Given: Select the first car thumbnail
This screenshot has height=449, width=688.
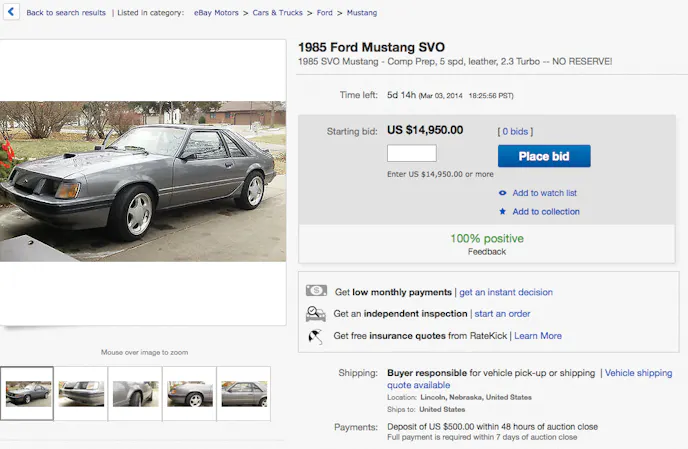Looking at the screenshot, I should (28, 393).
